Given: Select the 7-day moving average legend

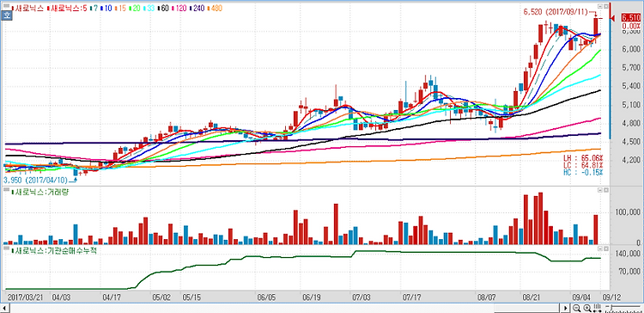Looking at the screenshot, I should (94, 8).
